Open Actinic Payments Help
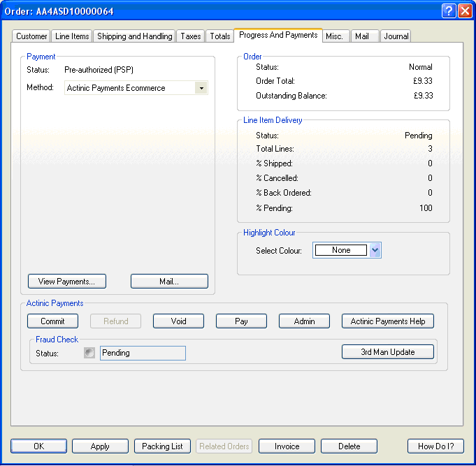This screenshot has width=476, height=466. [x=387, y=321]
